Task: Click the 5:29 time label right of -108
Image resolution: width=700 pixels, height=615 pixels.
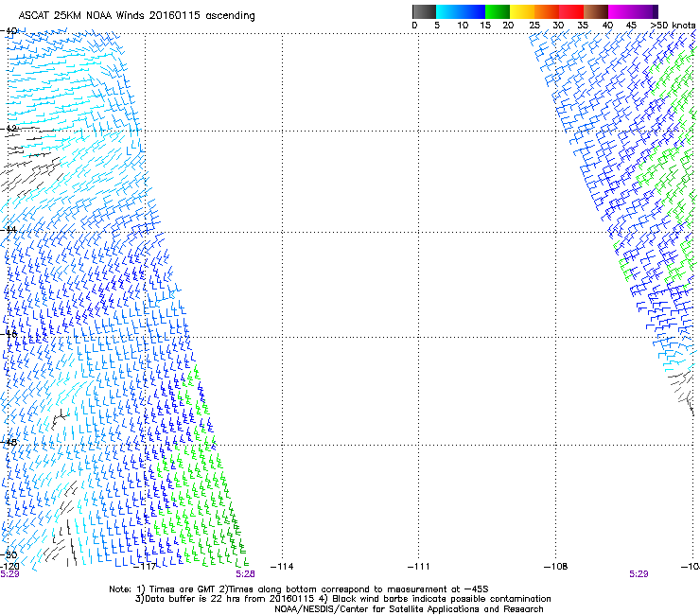Action: (639, 574)
